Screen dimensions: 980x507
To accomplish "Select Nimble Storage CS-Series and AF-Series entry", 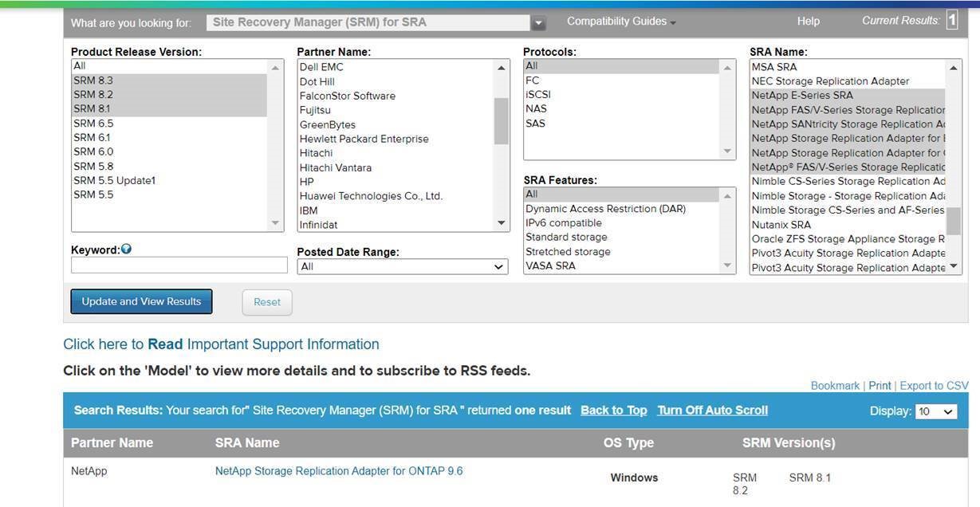I will click(x=848, y=210).
